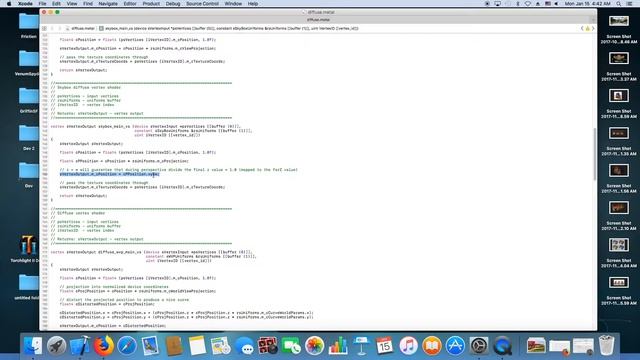Click the highlighted sVertexOutput.m_vPosition = vPPosition line
This screenshot has height=360, width=640.
[109, 174]
